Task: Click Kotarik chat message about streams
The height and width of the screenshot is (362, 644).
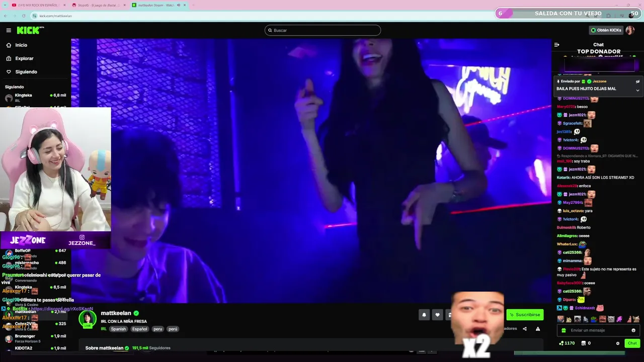Action: (595, 177)
